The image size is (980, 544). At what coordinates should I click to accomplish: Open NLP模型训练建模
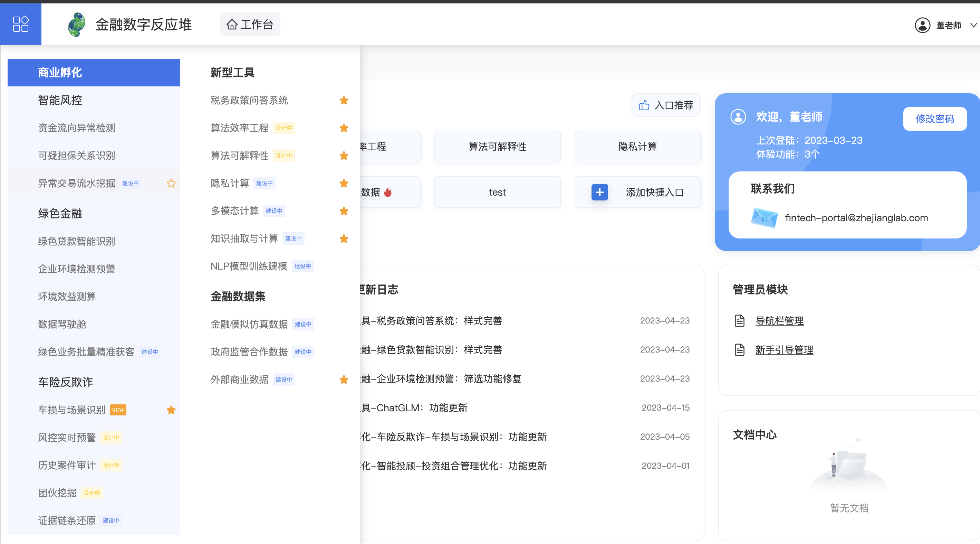click(249, 266)
